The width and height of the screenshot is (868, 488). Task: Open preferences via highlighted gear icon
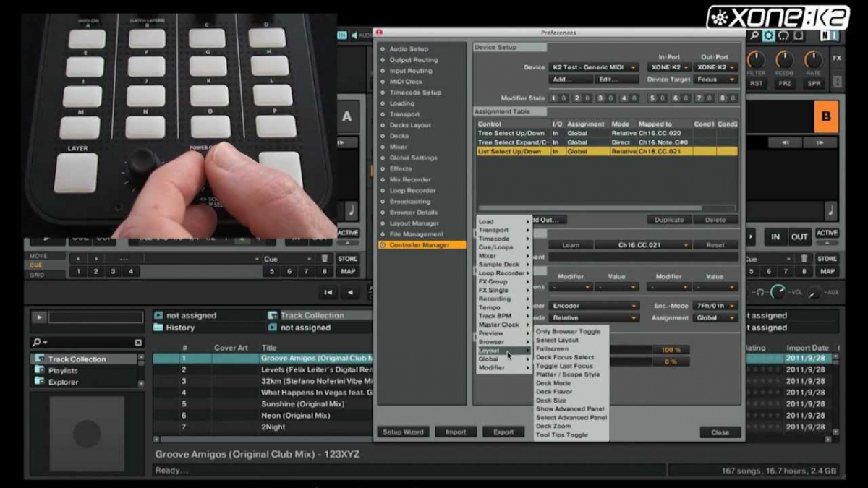click(769, 35)
